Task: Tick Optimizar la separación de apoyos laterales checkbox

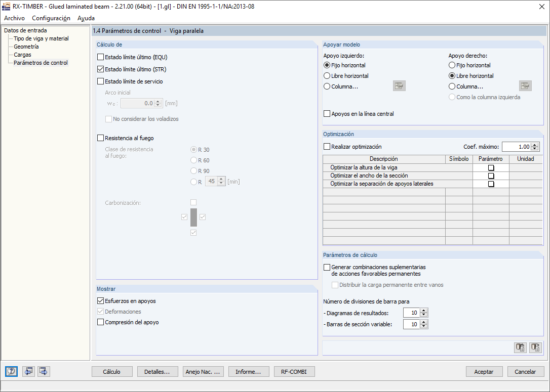Action: coord(491,184)
